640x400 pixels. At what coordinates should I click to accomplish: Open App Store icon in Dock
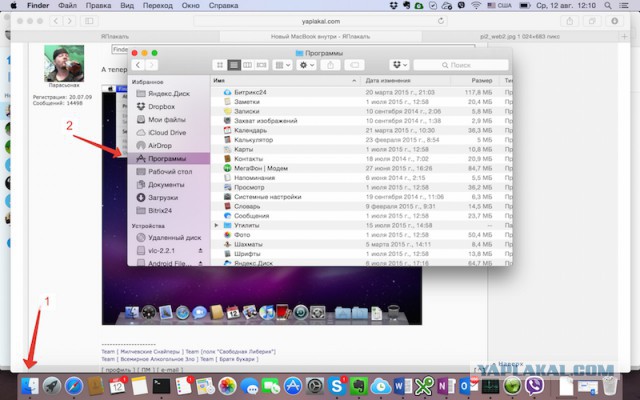click(293, 386)
